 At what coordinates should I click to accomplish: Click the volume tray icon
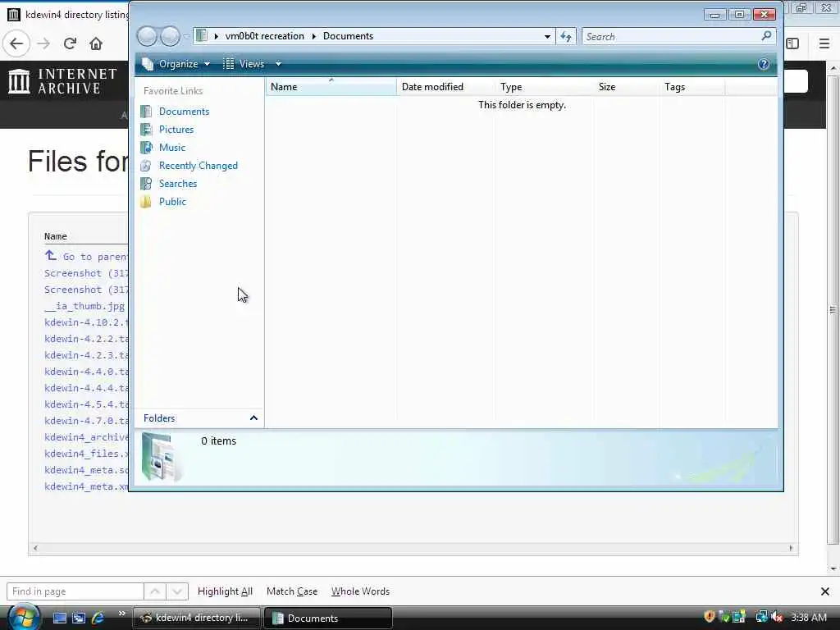click(x=777, y=618)
